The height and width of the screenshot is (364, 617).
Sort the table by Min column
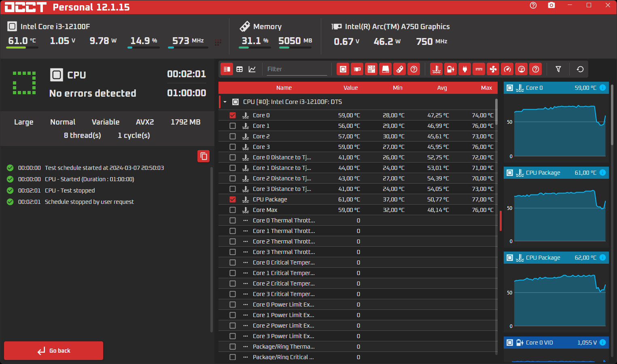click(398, 88)
